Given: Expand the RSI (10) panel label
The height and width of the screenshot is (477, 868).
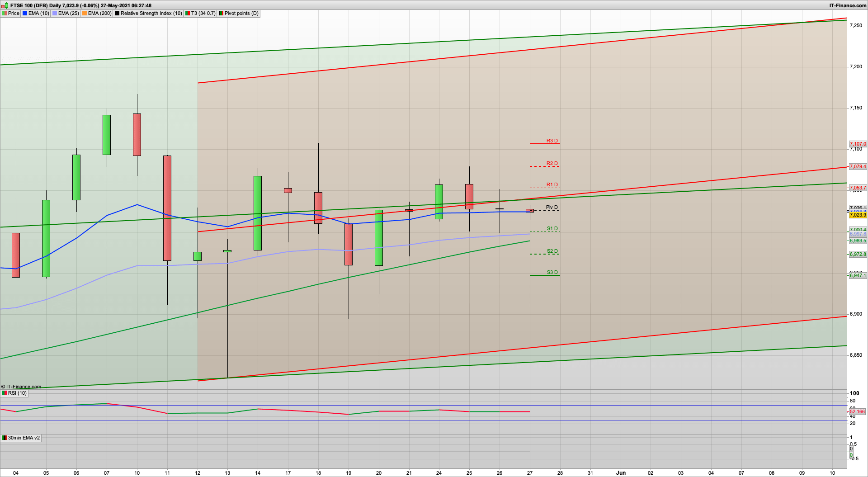Looking at the screenshot, I should point(16,393).
